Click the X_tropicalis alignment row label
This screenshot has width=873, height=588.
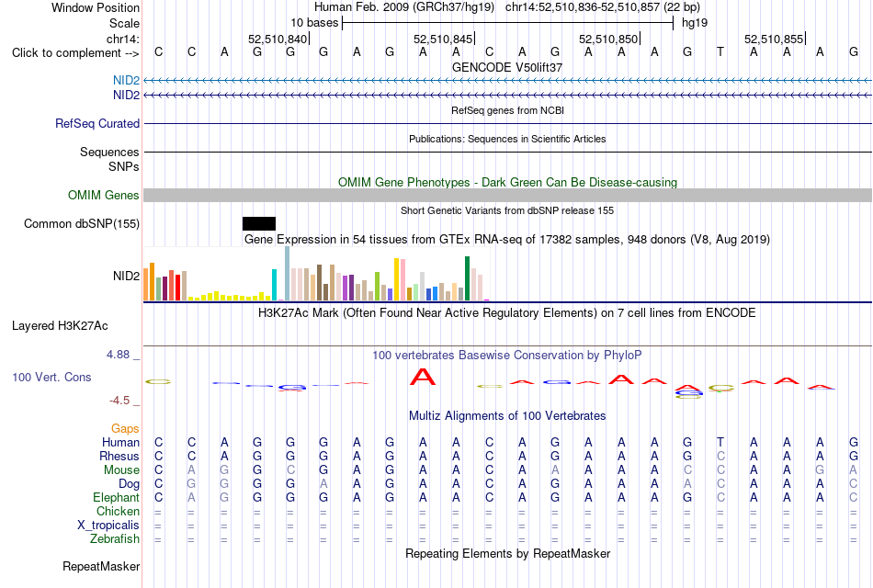pyautogui.click(x=108, y=526)
